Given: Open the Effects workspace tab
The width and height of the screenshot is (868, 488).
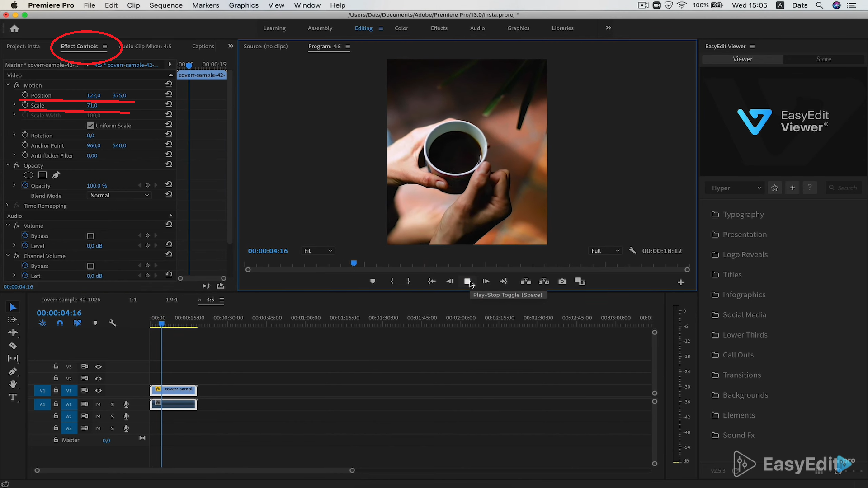Looking at the screenshot, I should click(439, 28).
